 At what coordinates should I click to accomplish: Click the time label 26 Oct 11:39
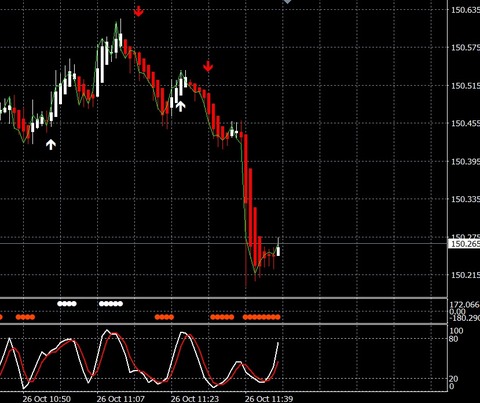[269, 399]
